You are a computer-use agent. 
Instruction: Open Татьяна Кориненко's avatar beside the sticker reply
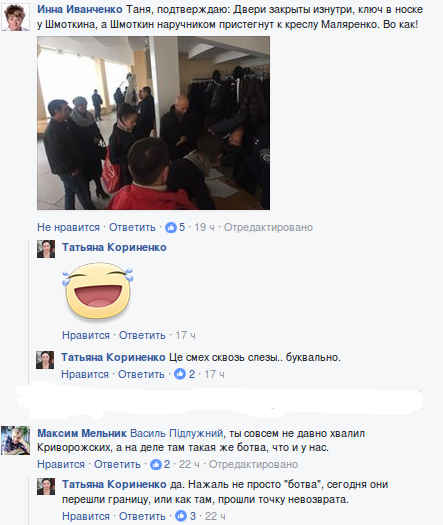tap(46, 249)
